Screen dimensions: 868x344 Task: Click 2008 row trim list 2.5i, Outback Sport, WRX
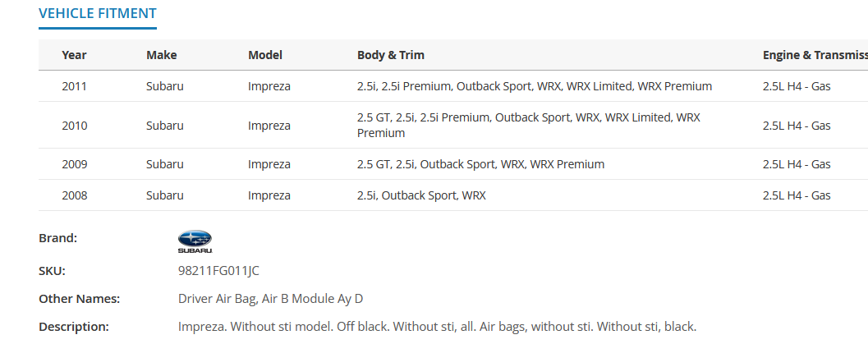(421, 195)
